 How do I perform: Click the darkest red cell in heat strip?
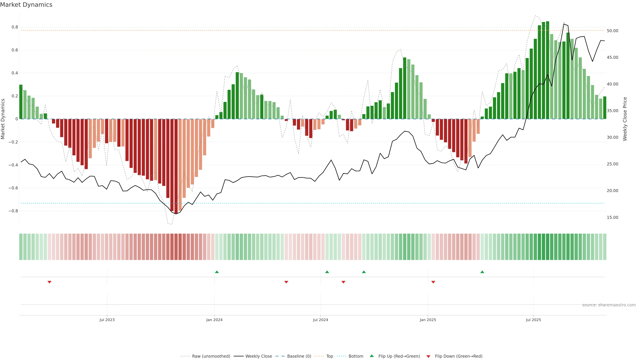[176, 247]
